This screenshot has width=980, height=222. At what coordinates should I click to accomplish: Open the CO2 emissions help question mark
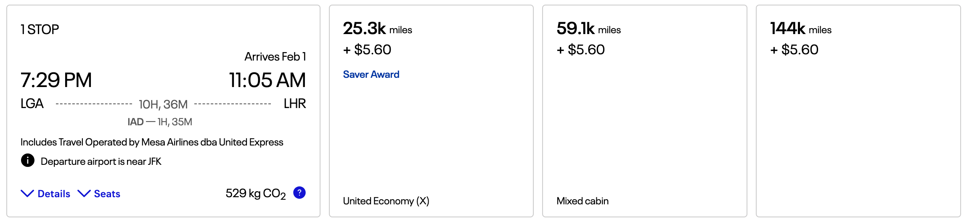point(299,193)
